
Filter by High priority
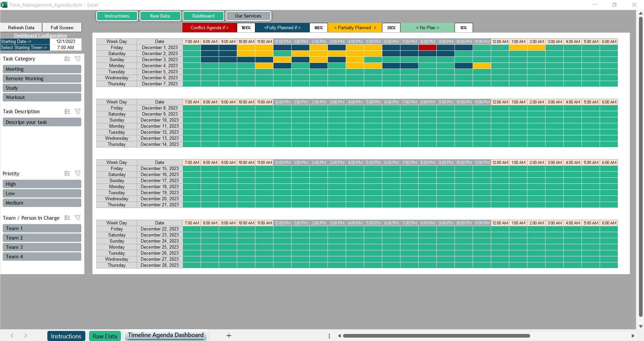click(42, 184)
